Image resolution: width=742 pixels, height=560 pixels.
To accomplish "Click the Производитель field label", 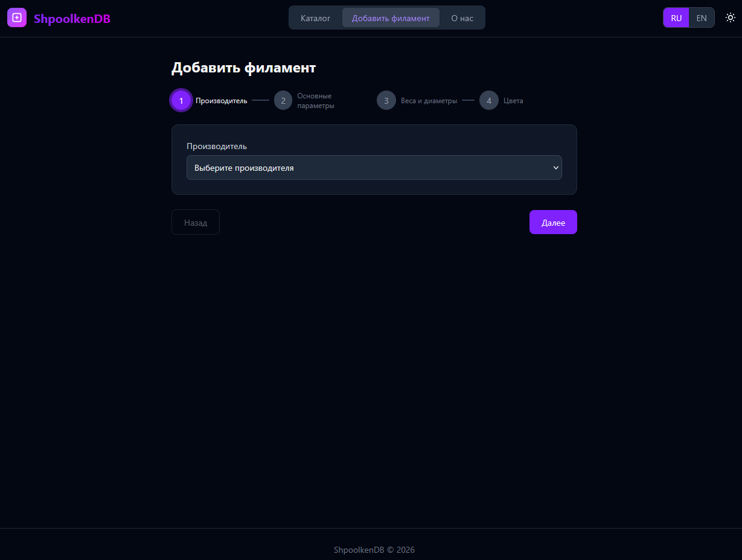I will point(217,146).
